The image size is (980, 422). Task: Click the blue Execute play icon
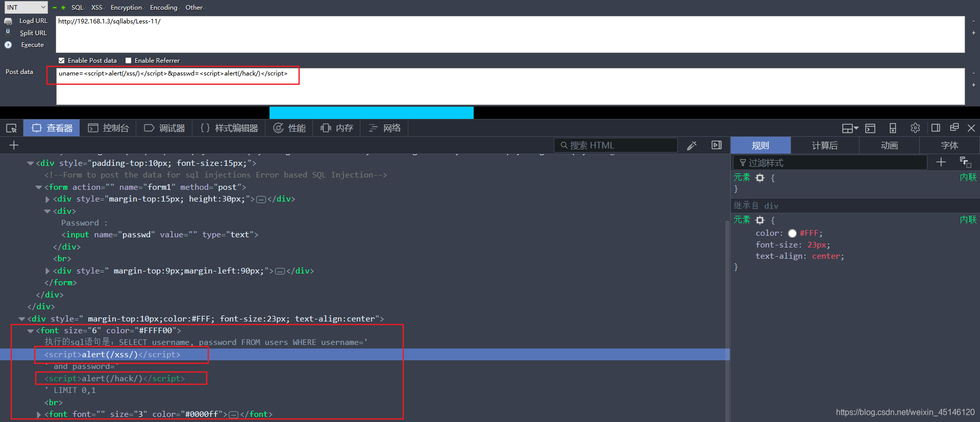(8, 45)
